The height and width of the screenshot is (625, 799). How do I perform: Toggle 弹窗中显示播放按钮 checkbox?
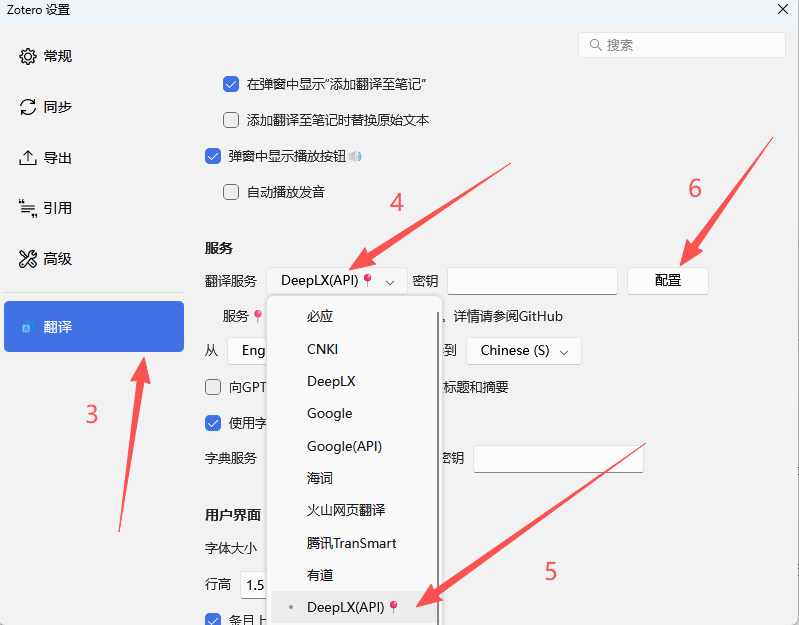point(212,156)
